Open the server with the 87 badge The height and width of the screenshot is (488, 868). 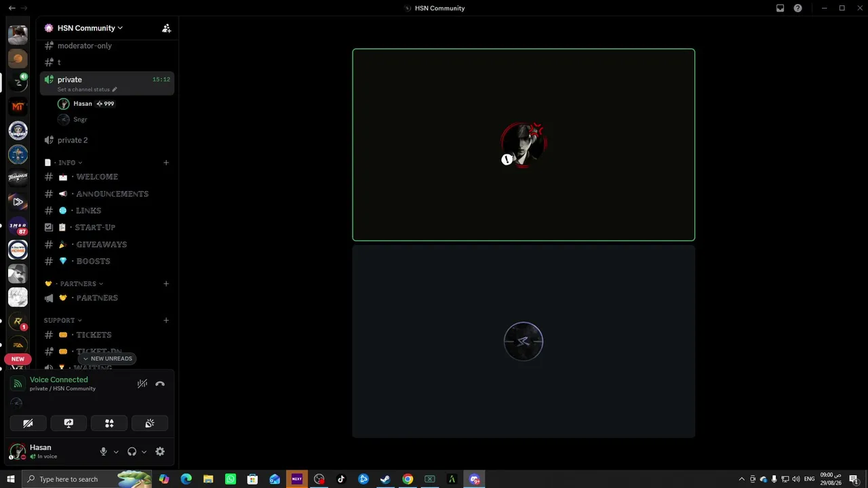tap(18, 226)
